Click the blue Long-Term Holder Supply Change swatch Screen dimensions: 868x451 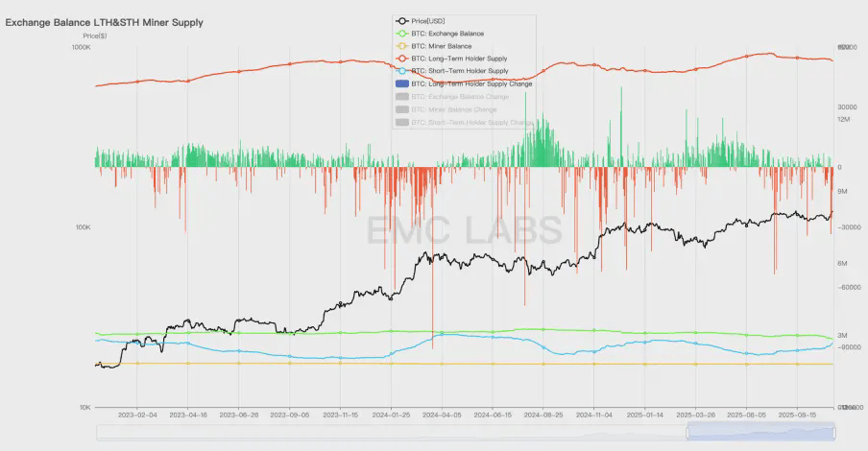(402, 84)
